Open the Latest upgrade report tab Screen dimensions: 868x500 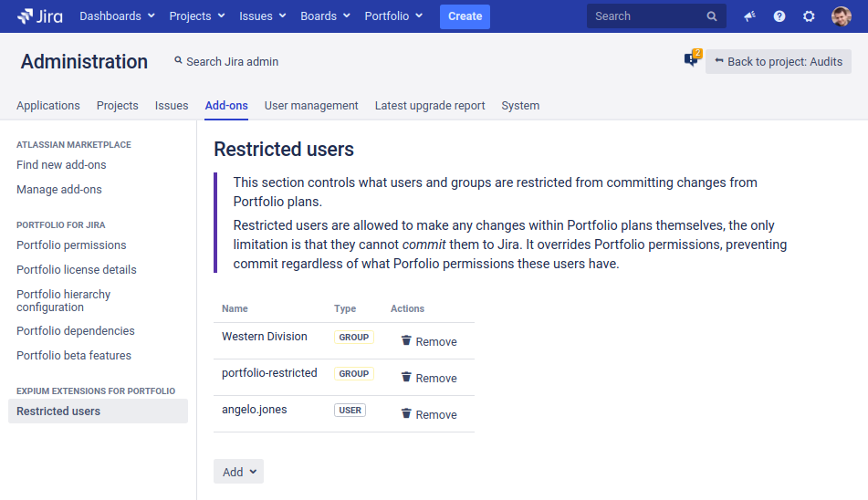point(430,106)
